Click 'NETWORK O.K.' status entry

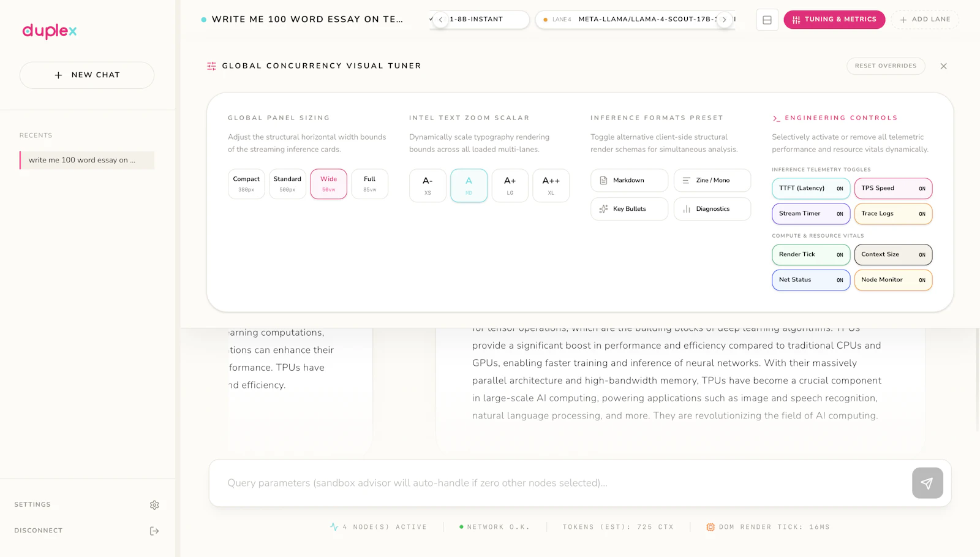[x=494, y=527]
